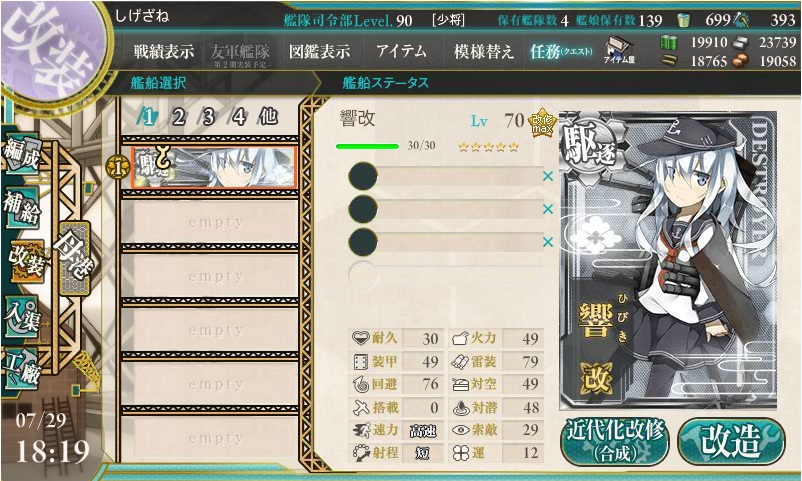Open the アイテム屋 item shop icon
The image size is (802, 481).
tap(619, 51)
